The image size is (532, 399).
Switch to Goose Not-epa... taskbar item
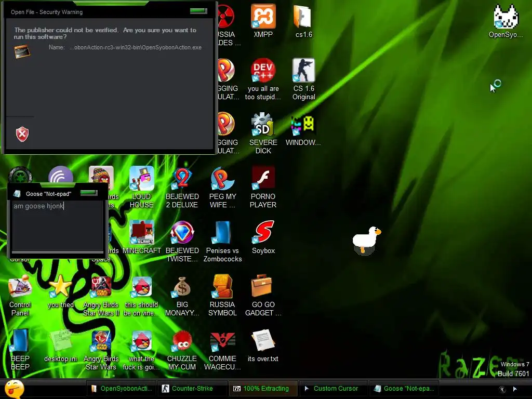pos(404,389)
